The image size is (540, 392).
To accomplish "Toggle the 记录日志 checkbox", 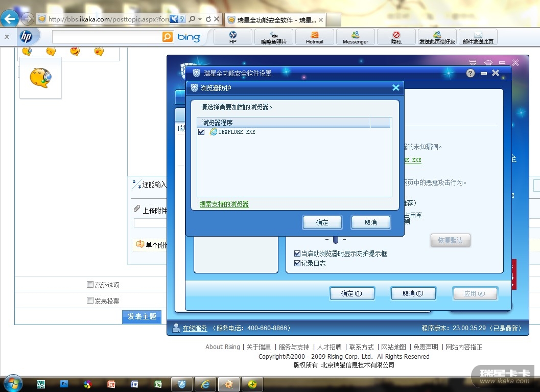I will (x=297, y=263).
